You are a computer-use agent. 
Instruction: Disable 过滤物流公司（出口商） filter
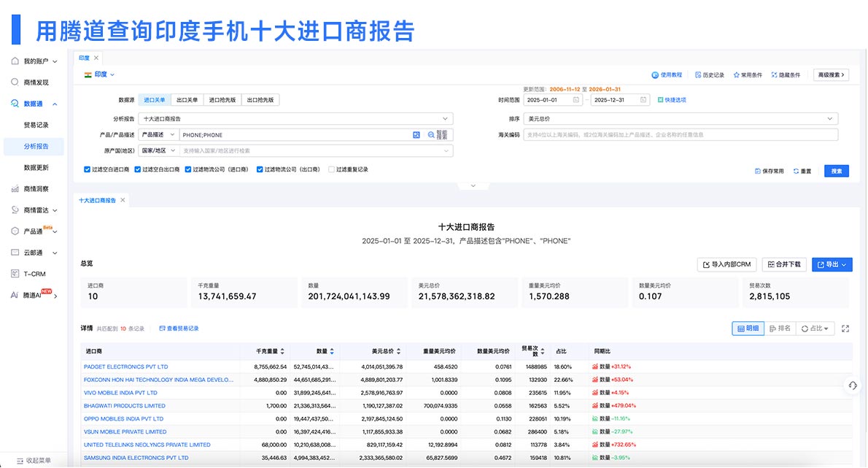(257, 169)
